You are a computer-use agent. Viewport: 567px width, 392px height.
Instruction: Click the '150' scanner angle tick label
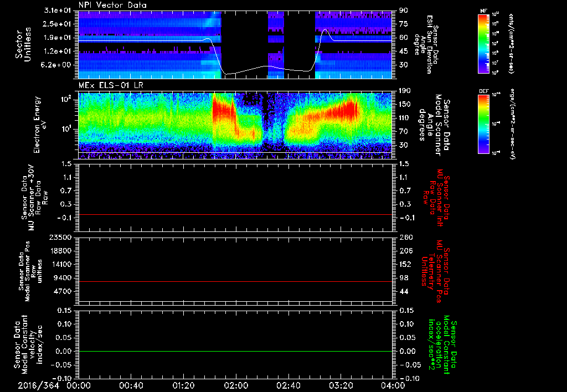405,105
